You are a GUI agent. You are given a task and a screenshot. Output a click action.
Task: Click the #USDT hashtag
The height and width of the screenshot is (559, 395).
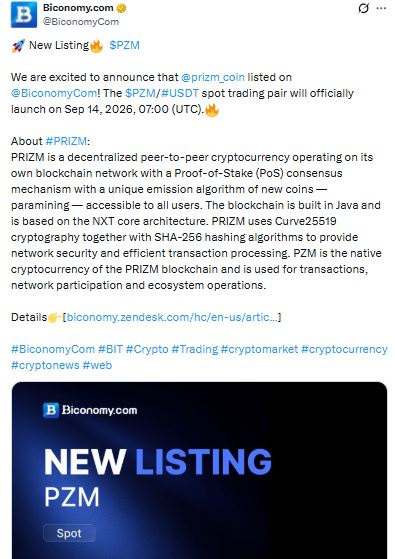[x=180, y=93]
